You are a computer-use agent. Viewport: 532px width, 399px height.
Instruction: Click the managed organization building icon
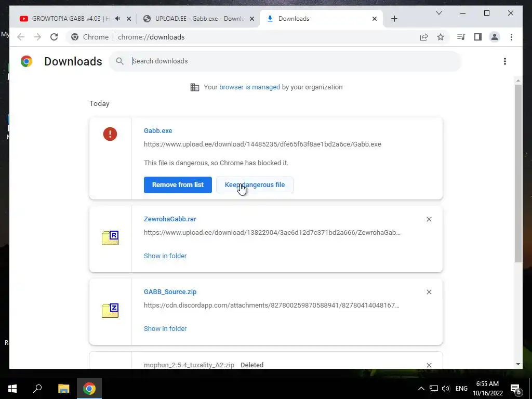coord(195,87)
